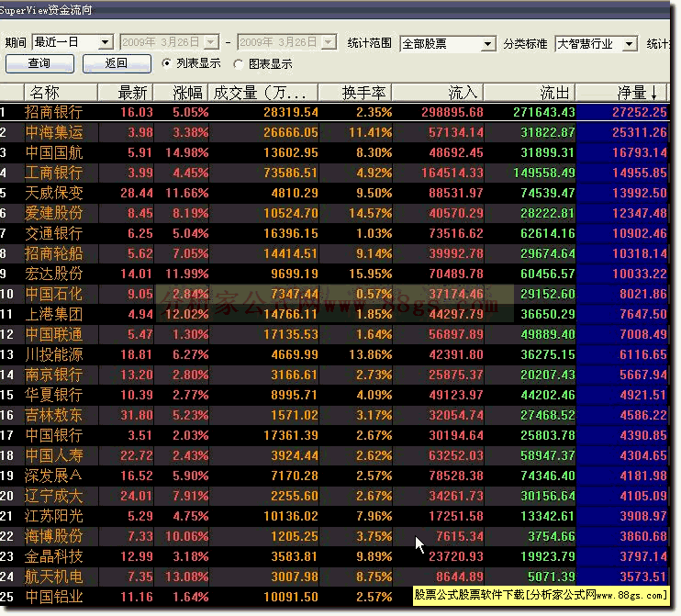This screenshot has width=681, height=616.
Task: Click the 查询 query button
Action: [x=39, y=63]
